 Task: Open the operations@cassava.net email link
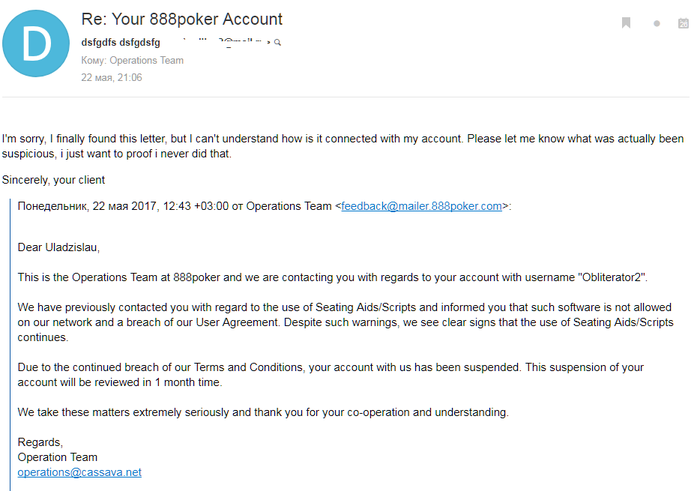[79, 472]
